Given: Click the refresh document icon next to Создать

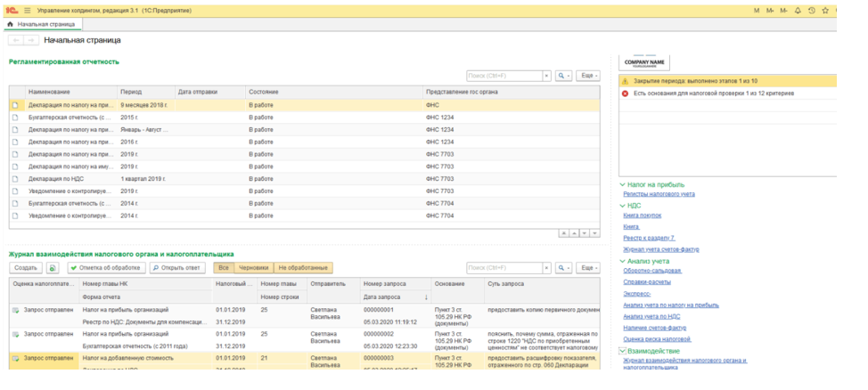Looking at the screenshot, I should pos(53,268).
